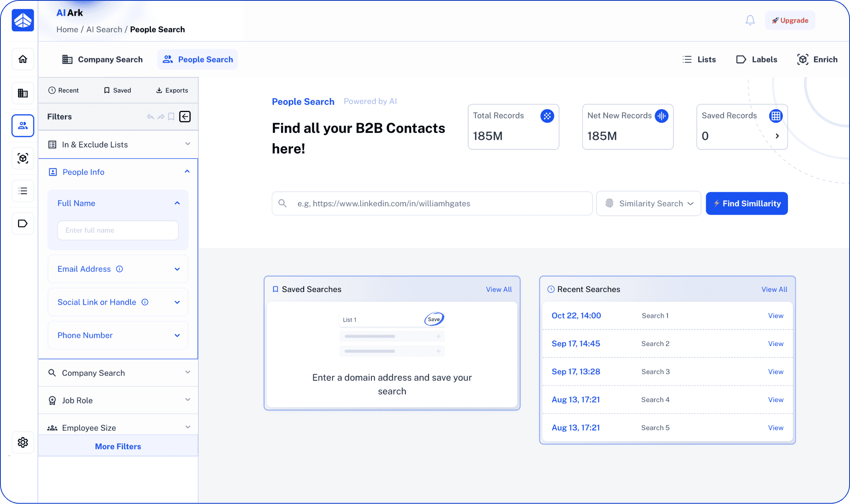Open the Saved Records arrow
Viewport: 850px width, 504px height.
(777, 136)
